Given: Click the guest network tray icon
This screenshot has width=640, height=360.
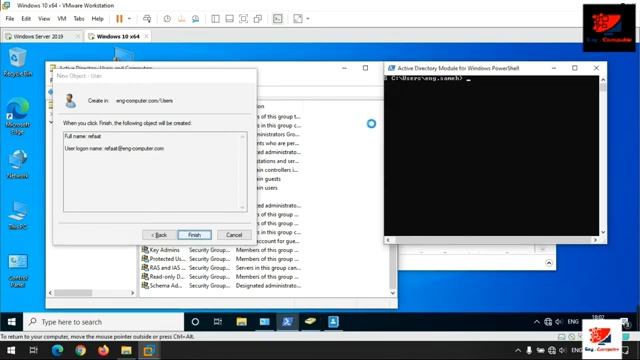Looking at the screenshot, I should 548,322.
